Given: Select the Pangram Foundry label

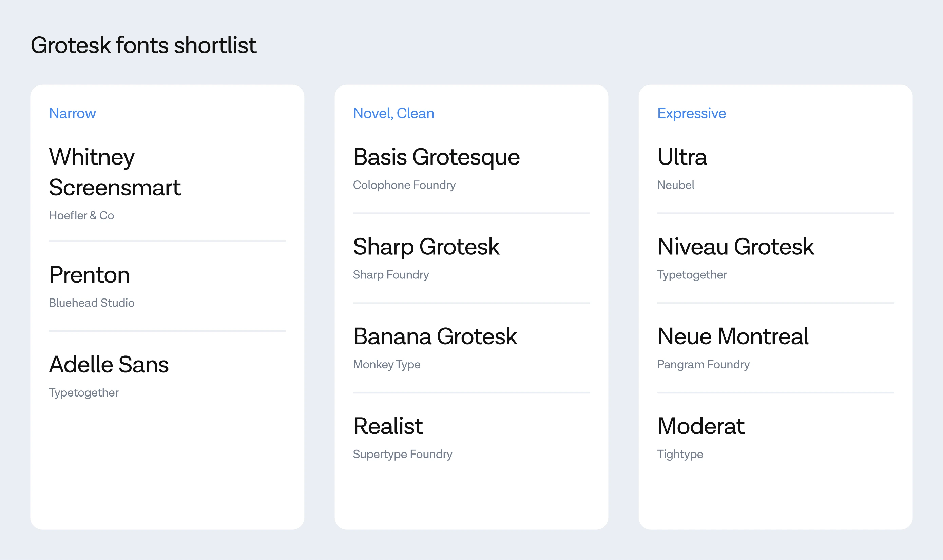Looking at the screenshot, I should [x=704, y=365].
